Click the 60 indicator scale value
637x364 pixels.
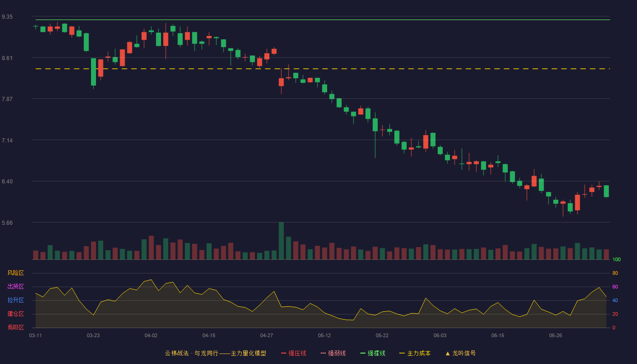[x=615, y=287]
